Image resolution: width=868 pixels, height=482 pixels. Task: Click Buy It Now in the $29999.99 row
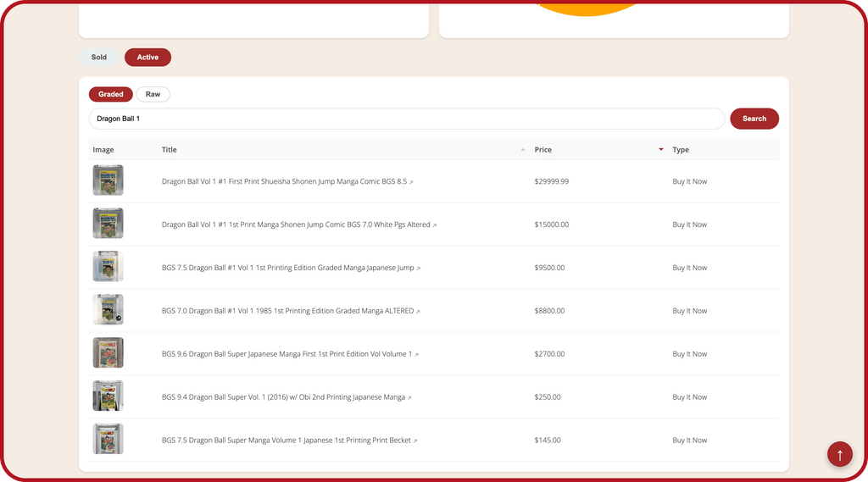(690, 181)
